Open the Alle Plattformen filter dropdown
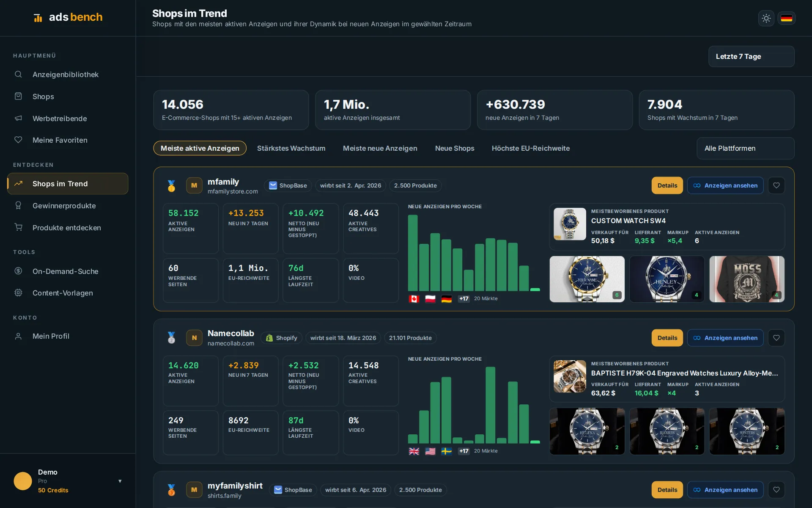This screenshot has width=812, height=508. (745, 148)
